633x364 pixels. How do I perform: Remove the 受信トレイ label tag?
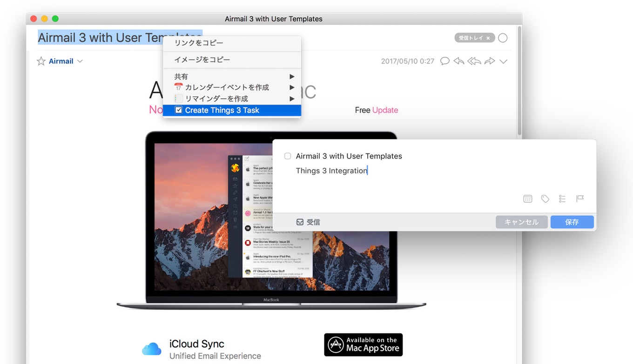(x=487, y=38)
